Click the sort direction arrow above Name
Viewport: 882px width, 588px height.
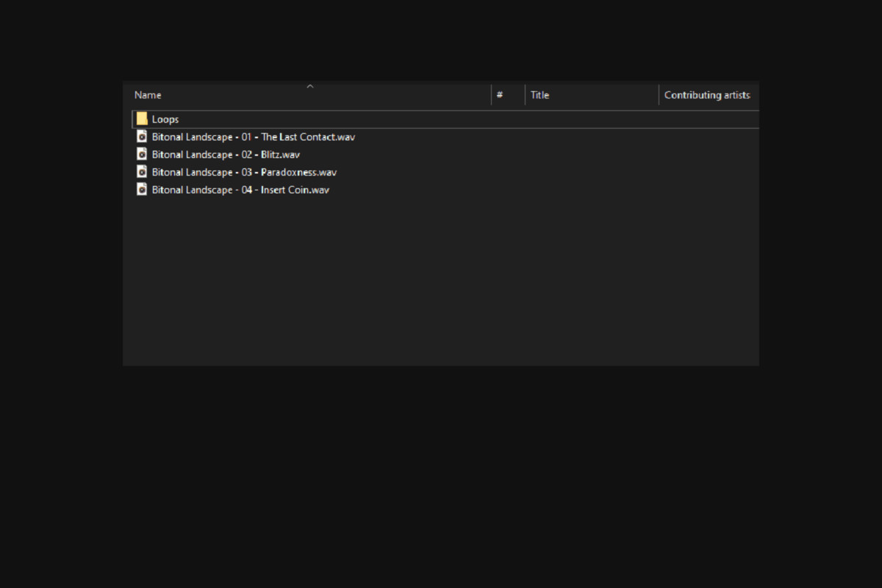click(310, 86)
